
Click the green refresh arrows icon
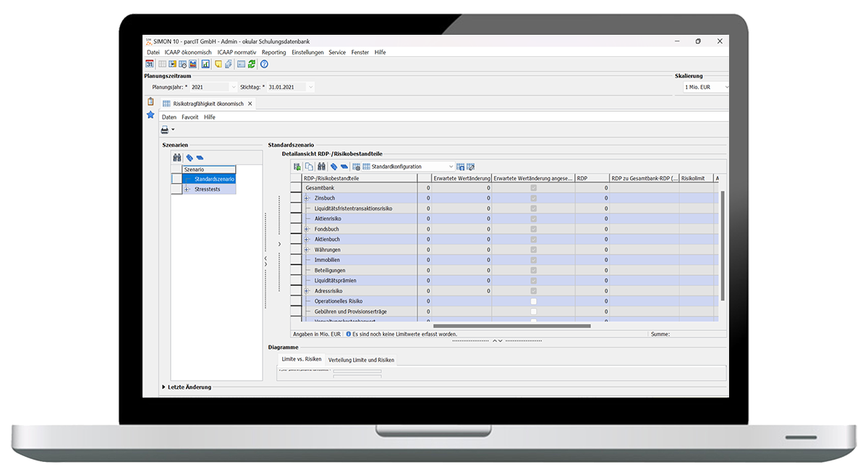pos(252,64)
